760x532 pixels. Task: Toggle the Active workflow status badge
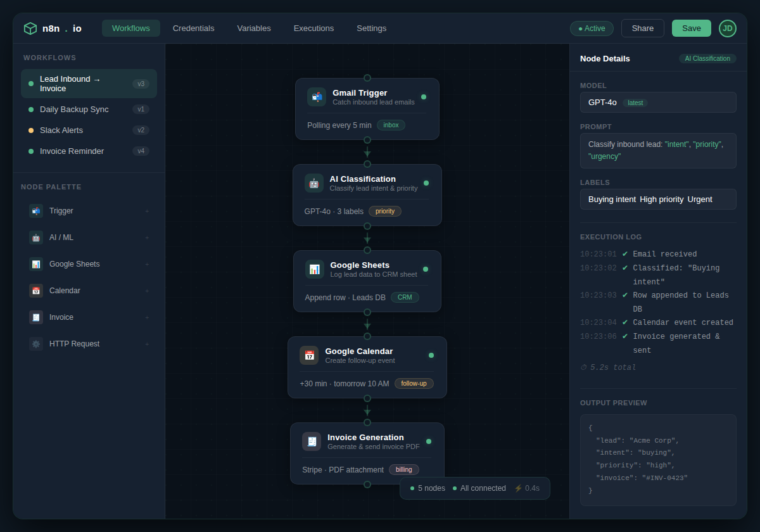click(x=592, y=28)
